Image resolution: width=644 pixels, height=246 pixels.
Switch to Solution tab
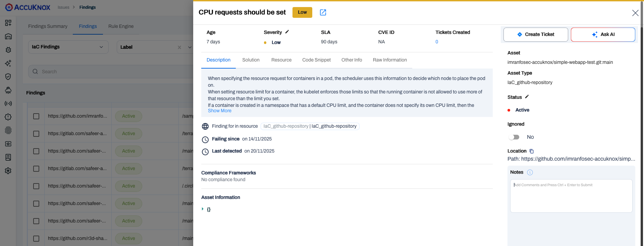click(251, 60)
